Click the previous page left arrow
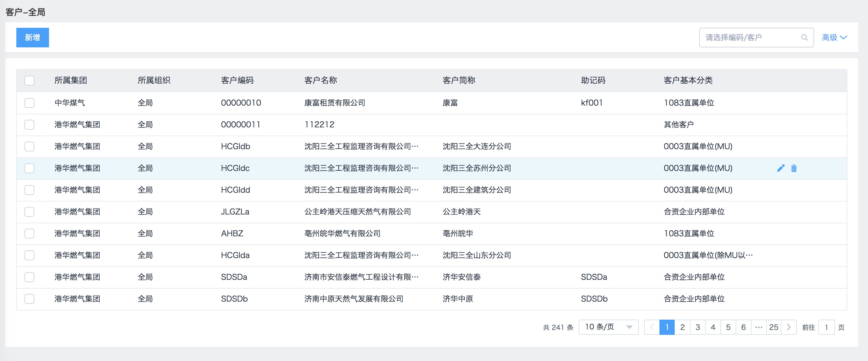Viewport: 868px width, 361px height. coord(652,327)
